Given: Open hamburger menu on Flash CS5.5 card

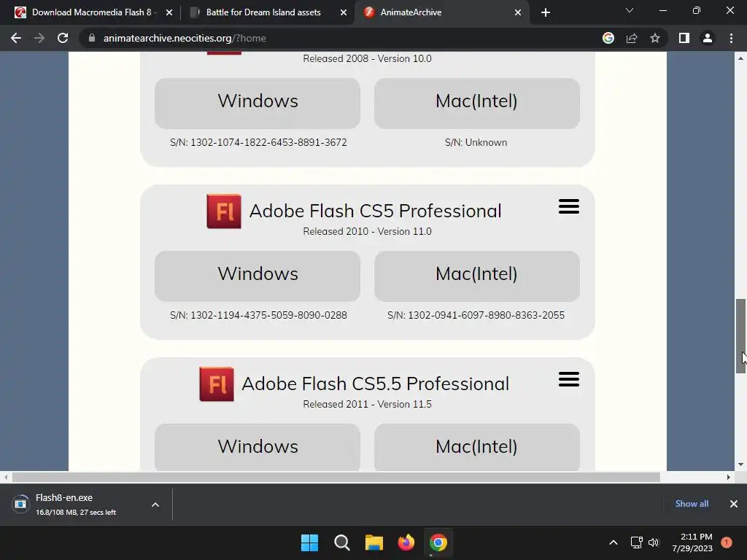Looking at the screenshot, I should pos(569,379).
